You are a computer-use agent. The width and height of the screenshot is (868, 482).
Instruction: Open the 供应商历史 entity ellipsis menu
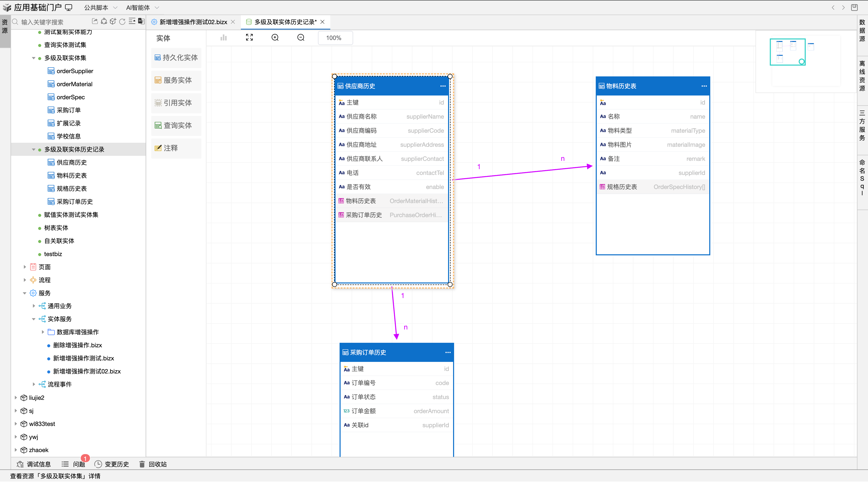click(x=443, y=86)
